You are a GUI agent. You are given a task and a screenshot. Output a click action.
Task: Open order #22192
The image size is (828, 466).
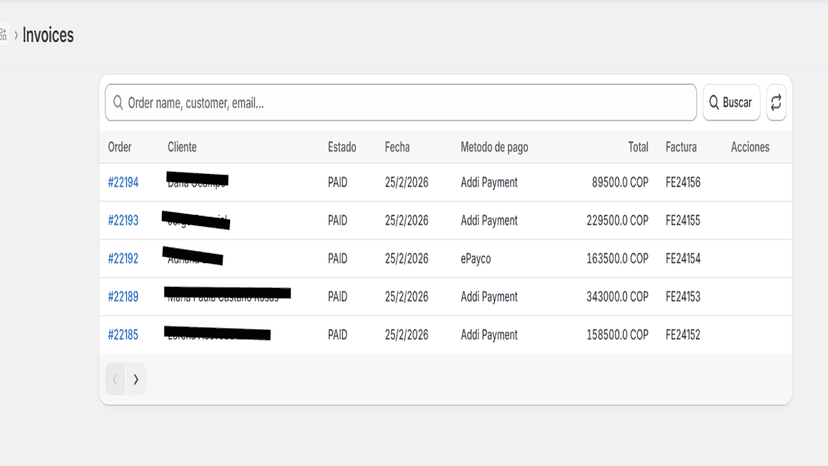(123, 258)
